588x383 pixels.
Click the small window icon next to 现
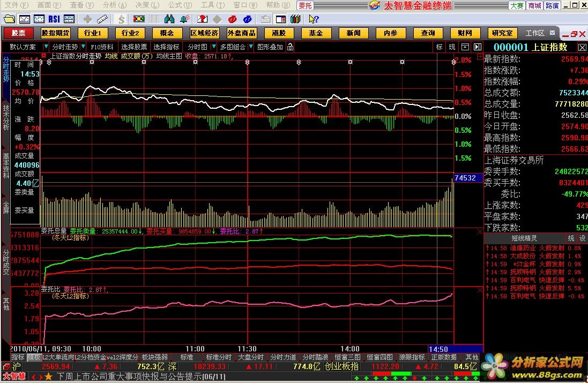pyautogui.click(x=465, y=47)
